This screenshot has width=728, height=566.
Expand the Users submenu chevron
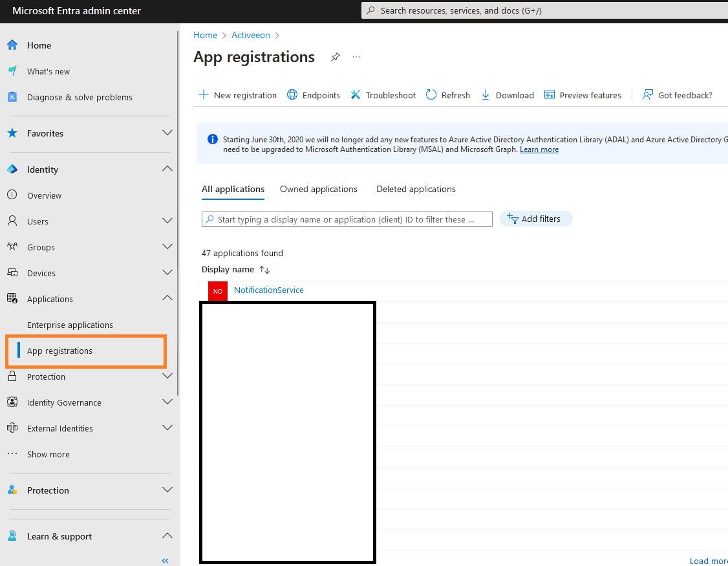coord(167,221)
